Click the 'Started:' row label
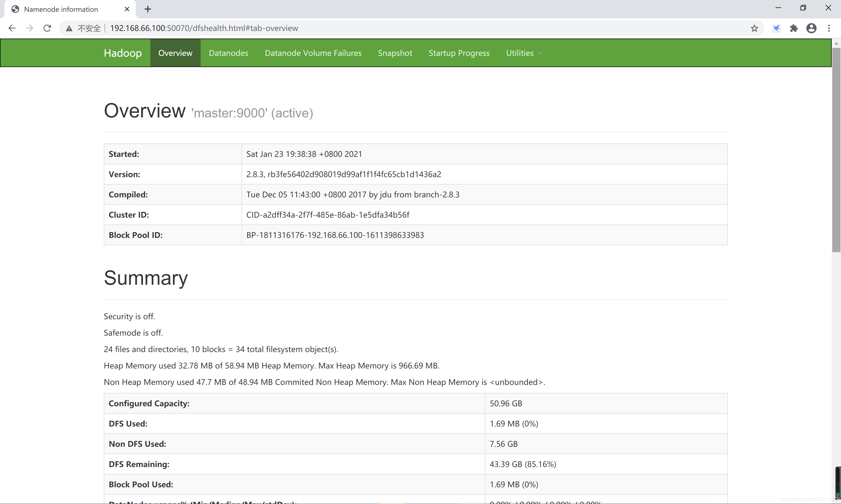The height and width of the screenshot is (504, 841). pos(124,154)
